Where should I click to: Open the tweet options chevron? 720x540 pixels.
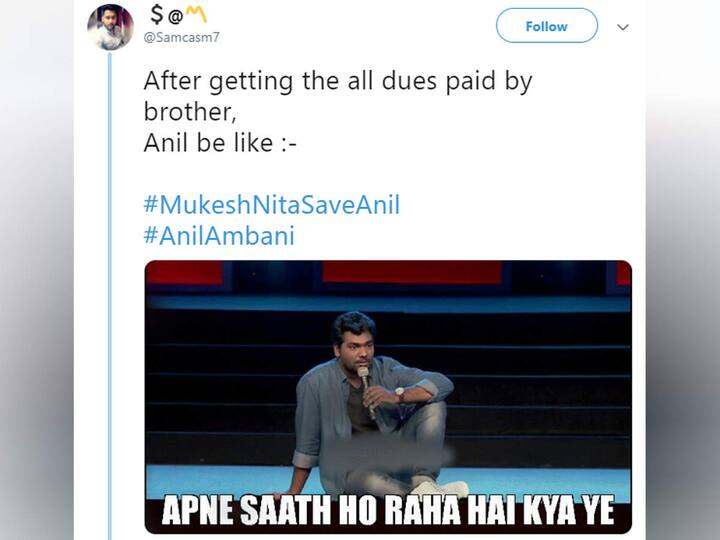click(623, 27)
